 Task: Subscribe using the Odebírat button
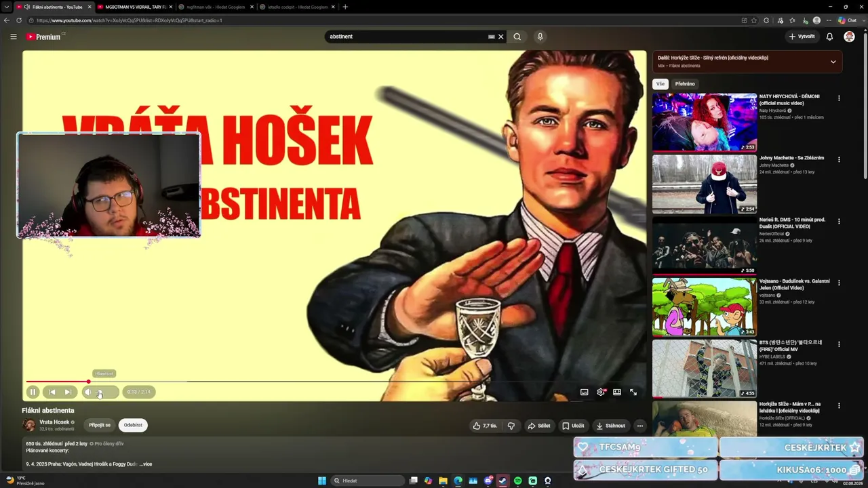tap(133, 425)
